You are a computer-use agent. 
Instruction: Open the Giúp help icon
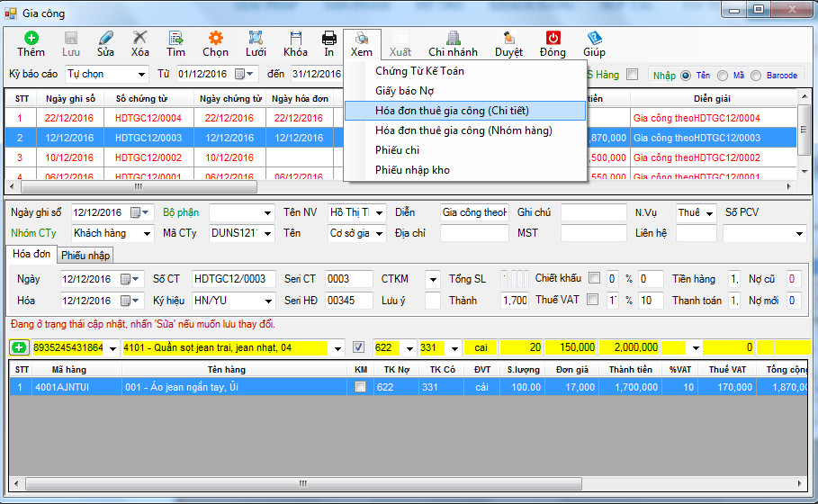[x=594, y=38]
